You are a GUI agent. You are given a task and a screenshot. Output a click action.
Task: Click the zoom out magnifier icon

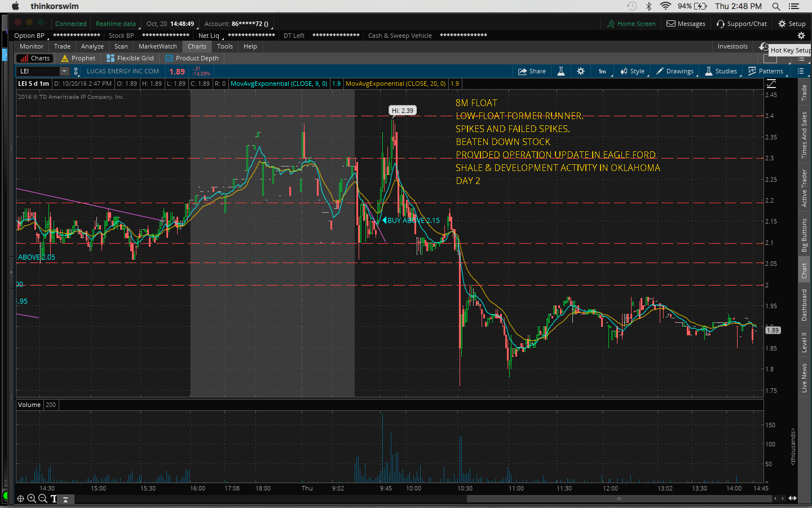click(x=42, y=498)
